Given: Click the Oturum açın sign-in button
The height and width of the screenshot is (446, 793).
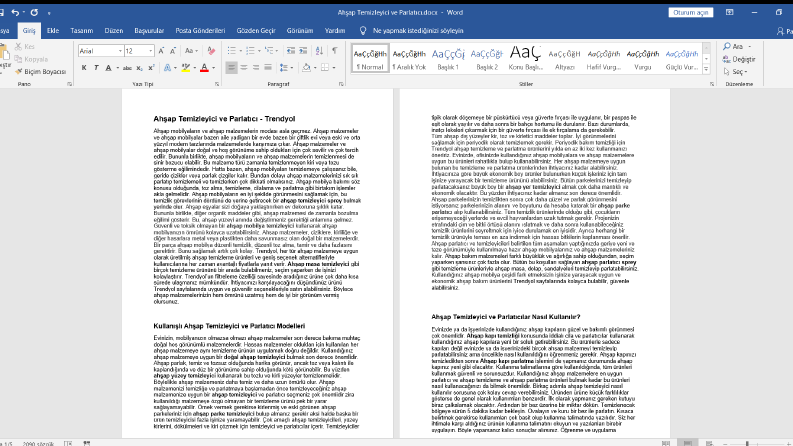Looking at the screenshot, I should pos(690,12).
